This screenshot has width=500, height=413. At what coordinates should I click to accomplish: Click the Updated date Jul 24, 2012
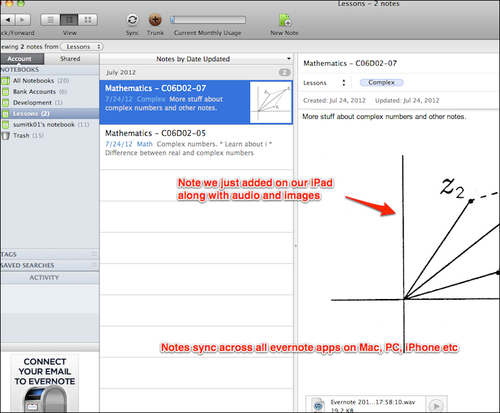click(407, 100)
